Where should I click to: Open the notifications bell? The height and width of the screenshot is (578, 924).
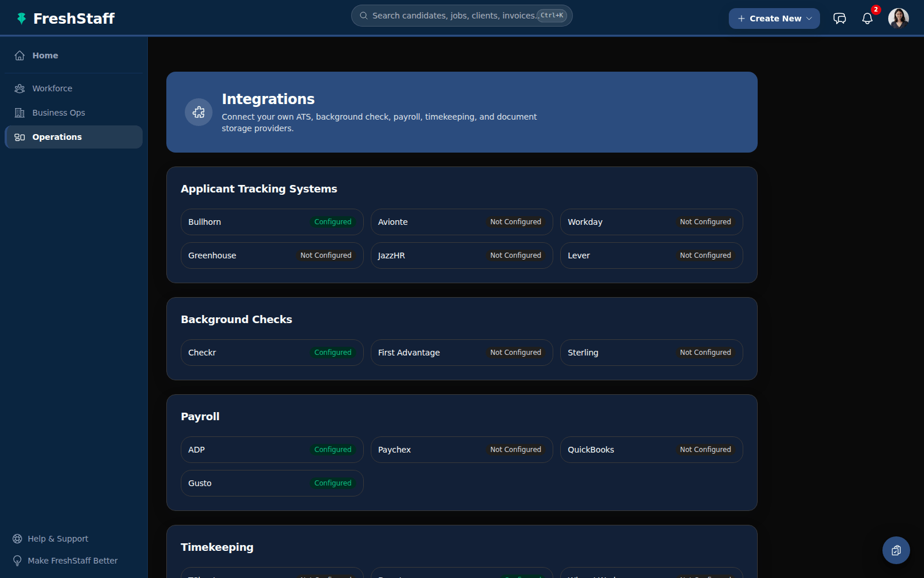point(867,18)
